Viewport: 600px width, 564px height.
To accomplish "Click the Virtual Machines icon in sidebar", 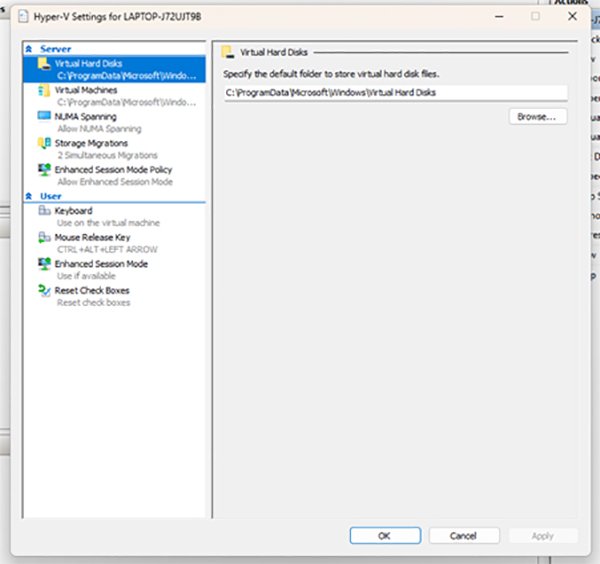I will (x=43, y=90).
